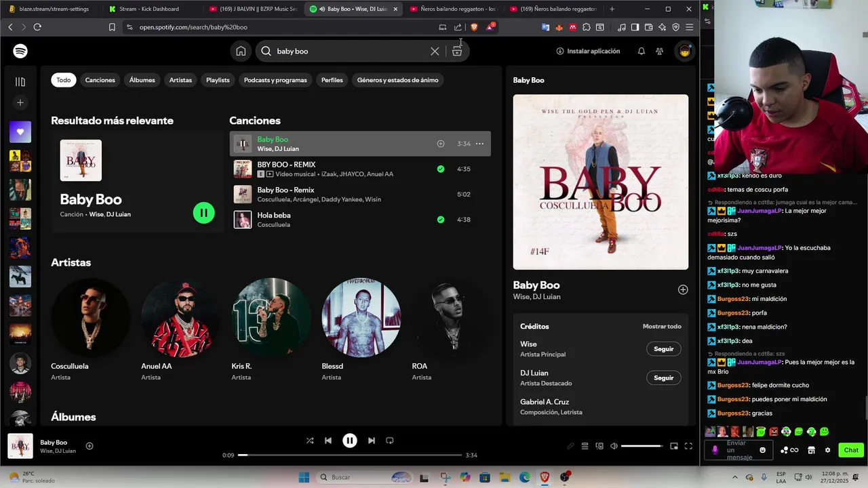This screenshot has width=868, height=488.
Task: Open new browser tab plus button
Action: click(612, 9)
